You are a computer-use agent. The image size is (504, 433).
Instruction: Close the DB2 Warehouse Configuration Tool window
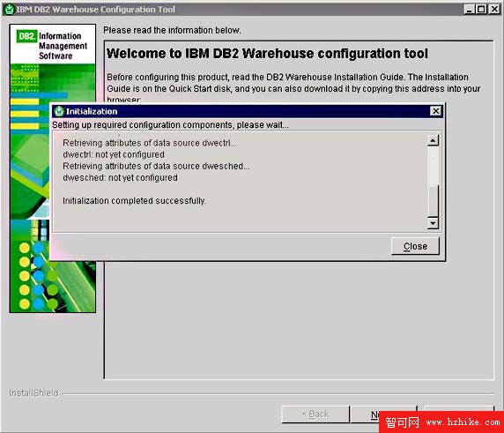click(x=494, y=10)
